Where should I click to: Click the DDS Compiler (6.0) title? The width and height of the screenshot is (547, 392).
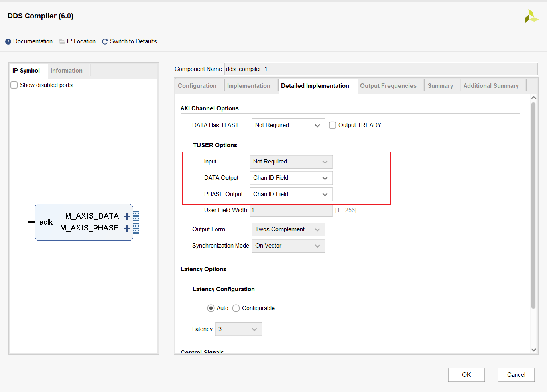pos(41,16)
